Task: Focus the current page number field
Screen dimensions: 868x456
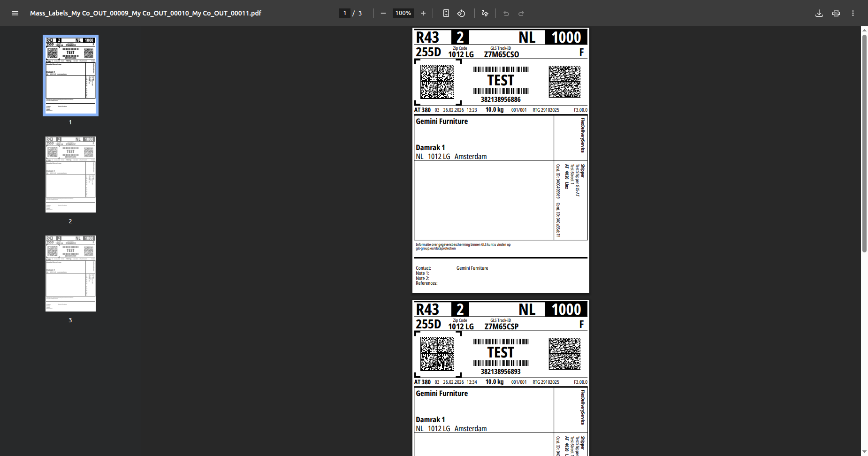Action: click(345, 13)
